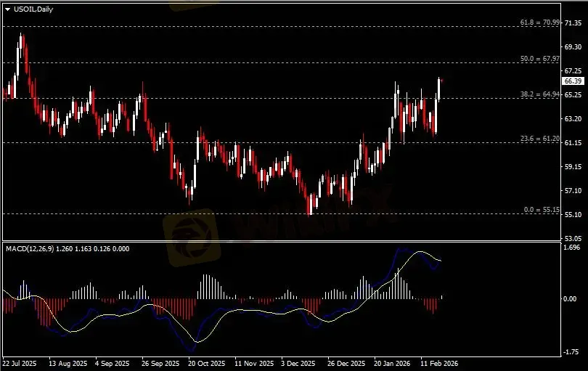This screenshot has height=371, width=588.
Task: Click the 0.0 = 55.15 Fibonacci label
Action: tap(542, 210)
